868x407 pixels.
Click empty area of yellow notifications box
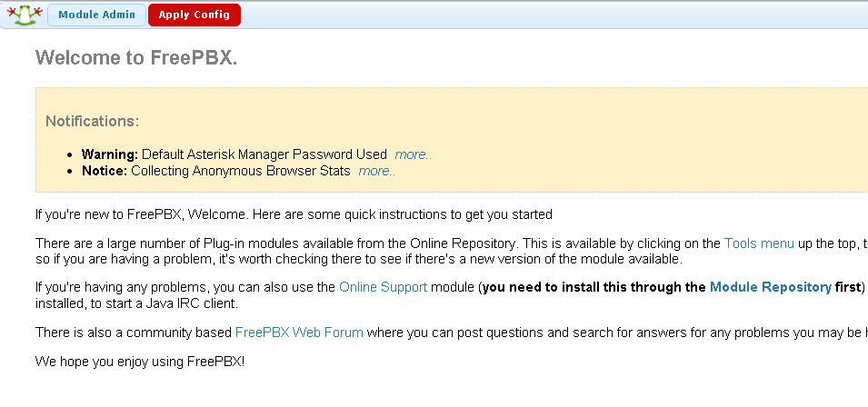coord(636,138)
